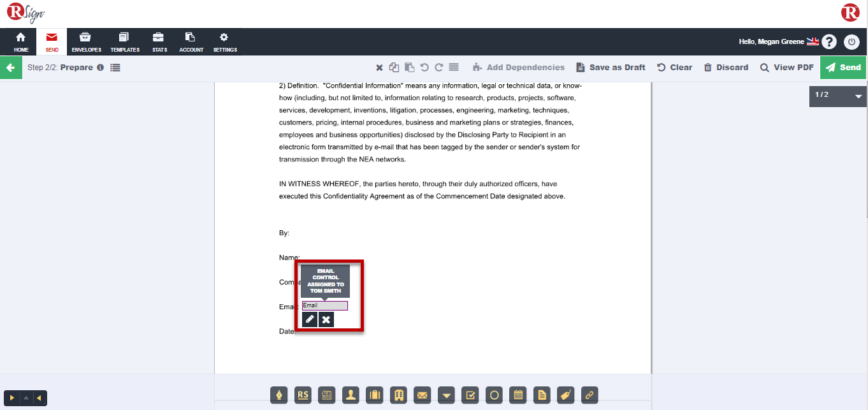This screenshot has width=868, height=410.
Task: Expand the left side panel arrow
Action: point(12,399)
